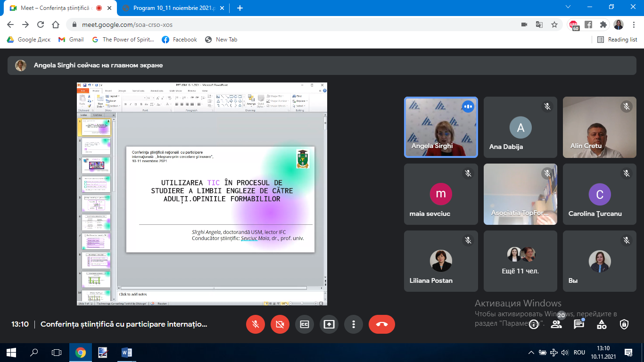Screen dimensions: 644x362
Task: Click the Present now screen icon
Action: click(329, 324)
